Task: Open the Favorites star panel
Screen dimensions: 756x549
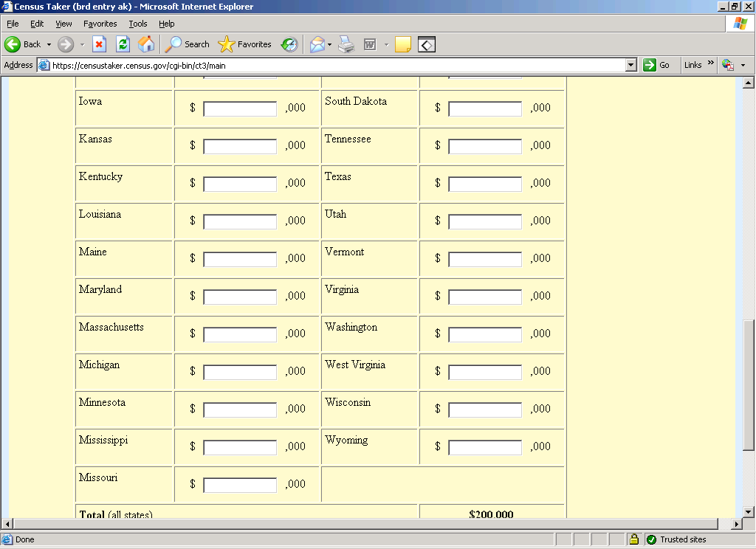Action: point(245,44)
